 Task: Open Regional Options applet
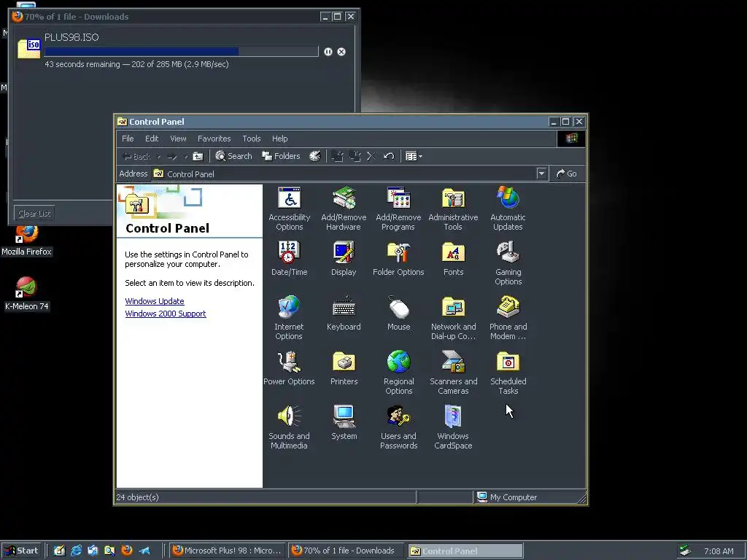point(398,373)
